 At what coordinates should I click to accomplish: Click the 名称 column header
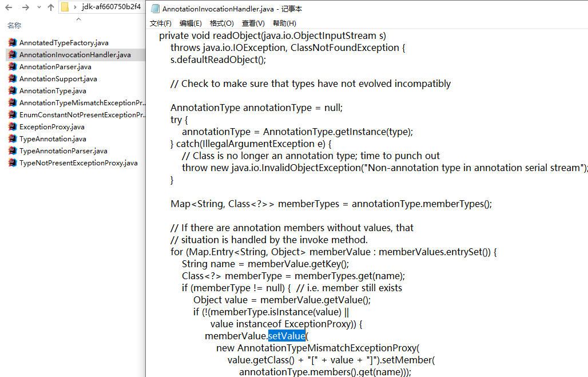tap(14, 26)
